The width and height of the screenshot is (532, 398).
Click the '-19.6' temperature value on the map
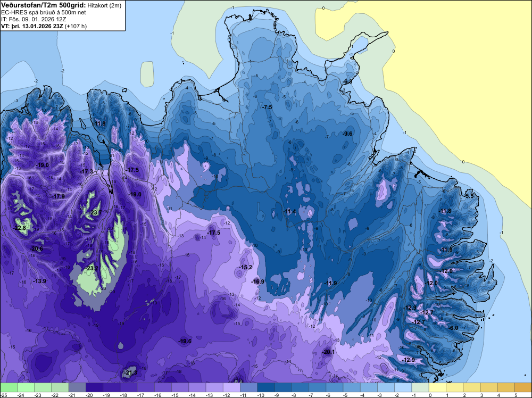185,342
